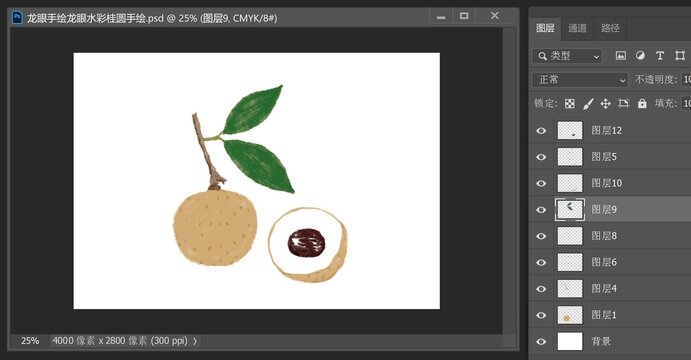This screenshot has height=360, width=691.
Task: Enable shape layer filter icon
Action: coord(680,56)
